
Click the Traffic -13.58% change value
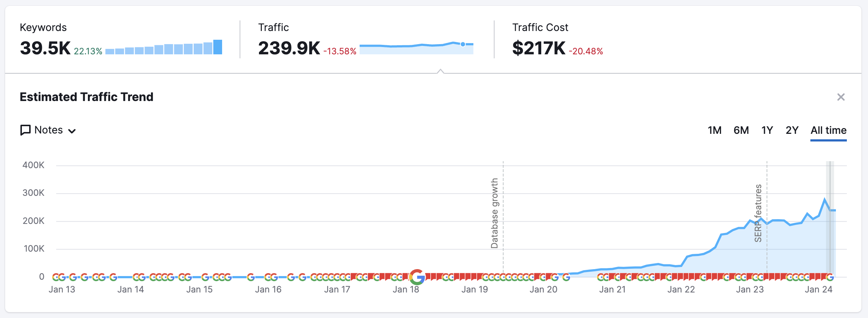pos(340,51)
